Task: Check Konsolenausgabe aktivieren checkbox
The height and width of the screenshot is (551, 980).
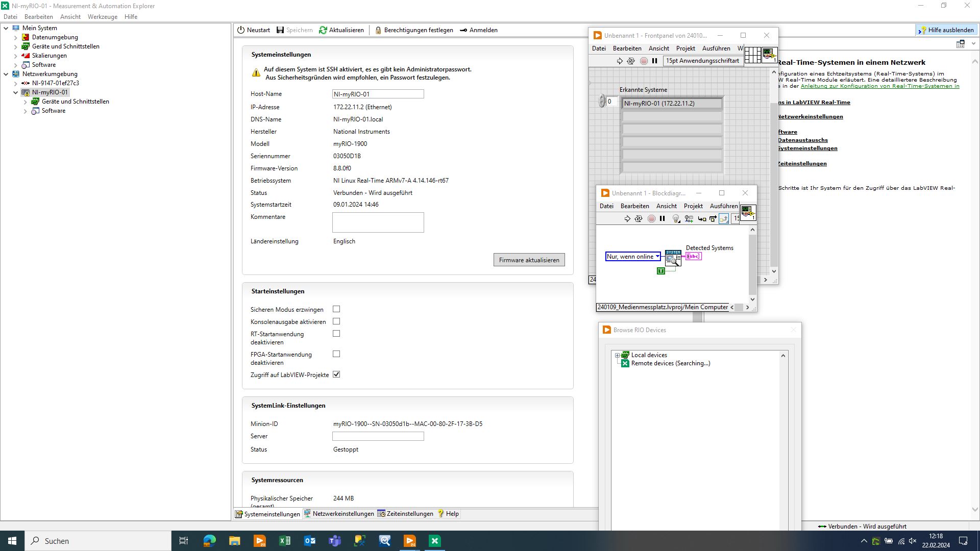Action: click(x=336, y=321)
